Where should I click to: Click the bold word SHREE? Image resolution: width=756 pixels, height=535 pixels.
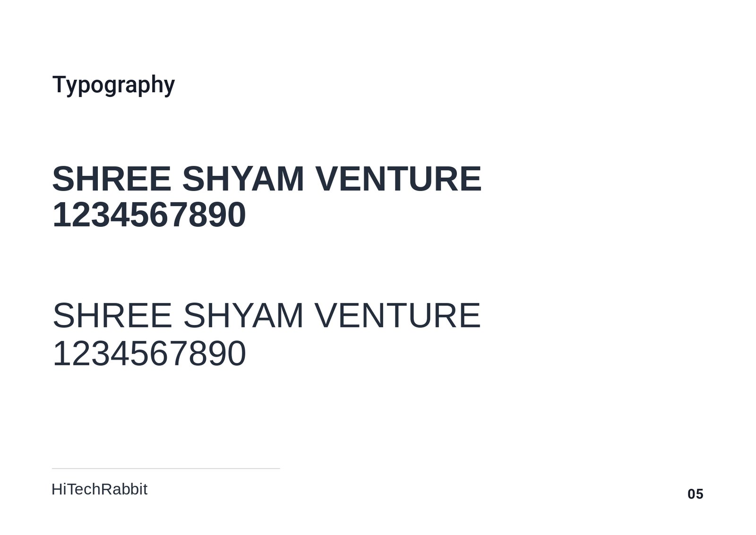click(x=112, y=179)
